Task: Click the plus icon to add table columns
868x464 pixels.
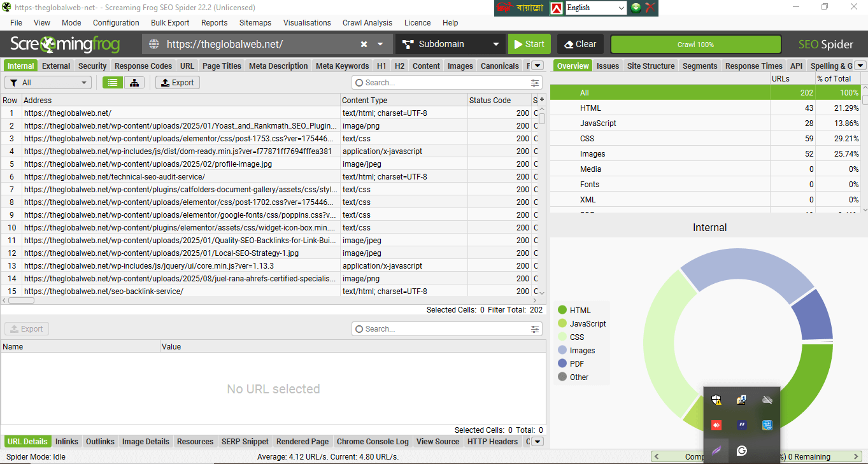Action: point(542,99)
